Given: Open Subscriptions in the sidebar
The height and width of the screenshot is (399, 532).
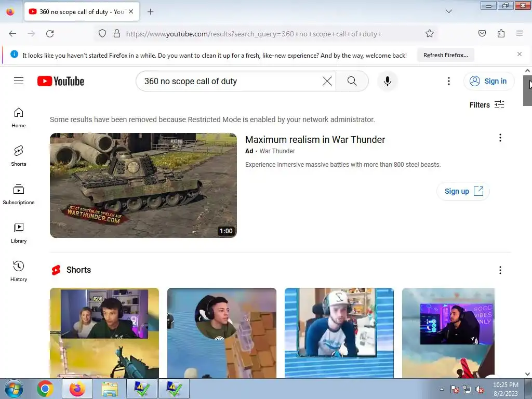Looking at the screenshot, I should coord(19,194).
